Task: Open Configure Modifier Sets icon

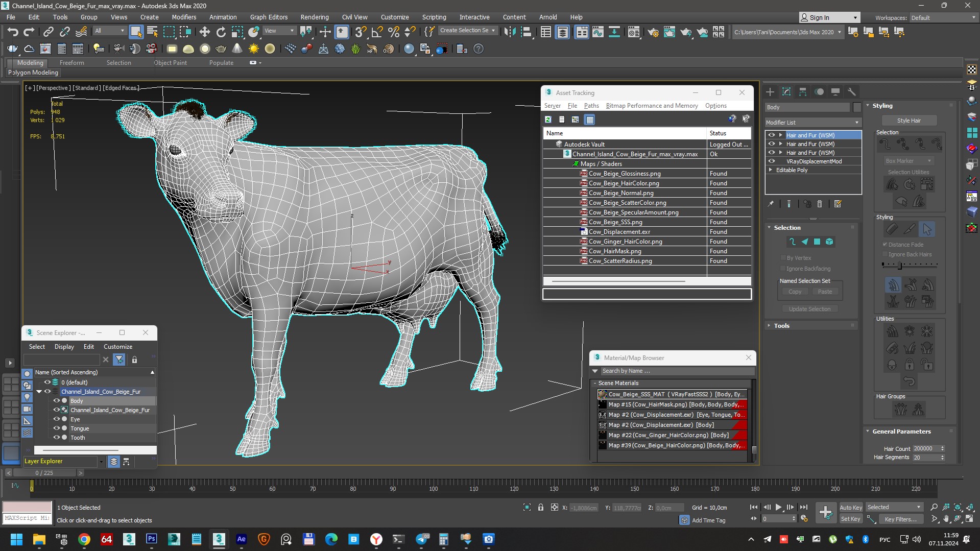Action: pyautogui.click(x=838, y=204)
